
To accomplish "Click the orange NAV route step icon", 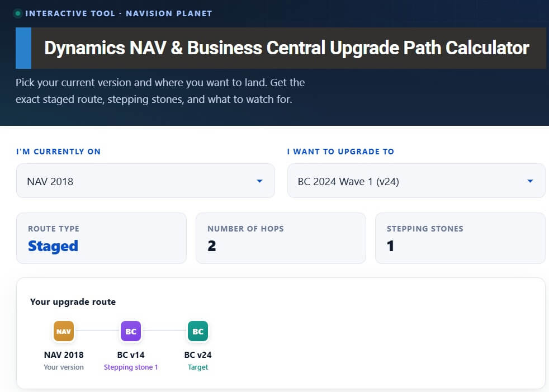I will coord(64,331).
